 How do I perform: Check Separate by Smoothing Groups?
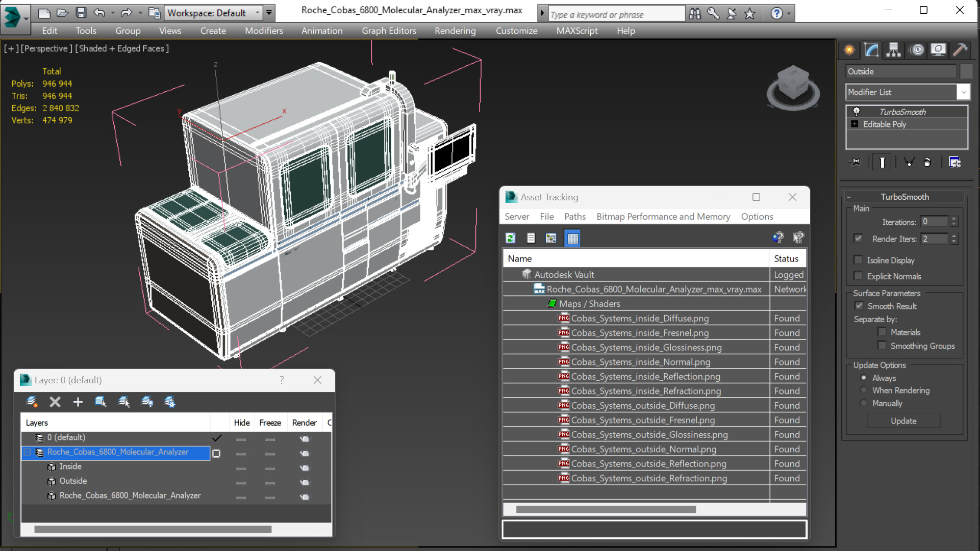(882, 345)
